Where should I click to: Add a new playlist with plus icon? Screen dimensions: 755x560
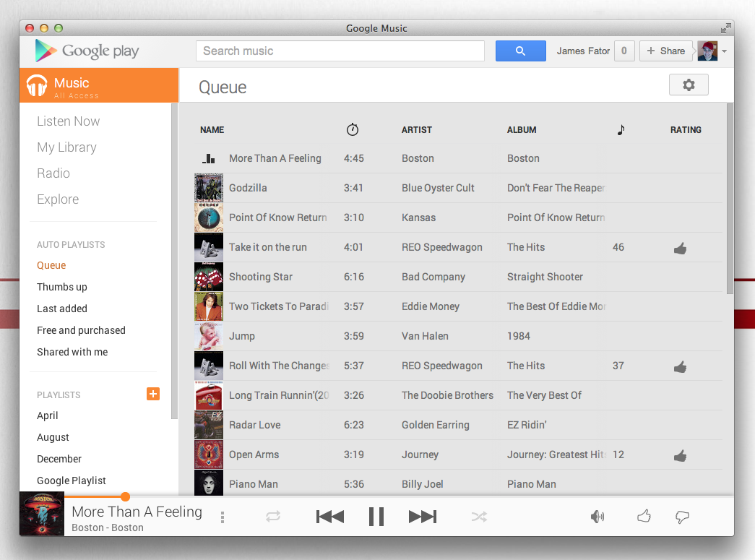coord(153,394)
